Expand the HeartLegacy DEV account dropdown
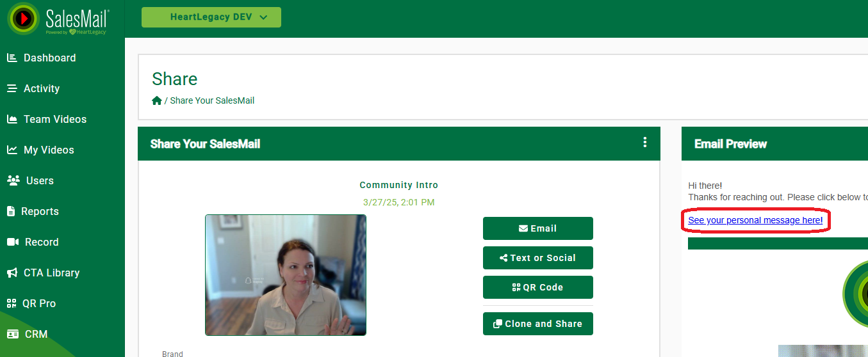 click(x=211, y=17)
